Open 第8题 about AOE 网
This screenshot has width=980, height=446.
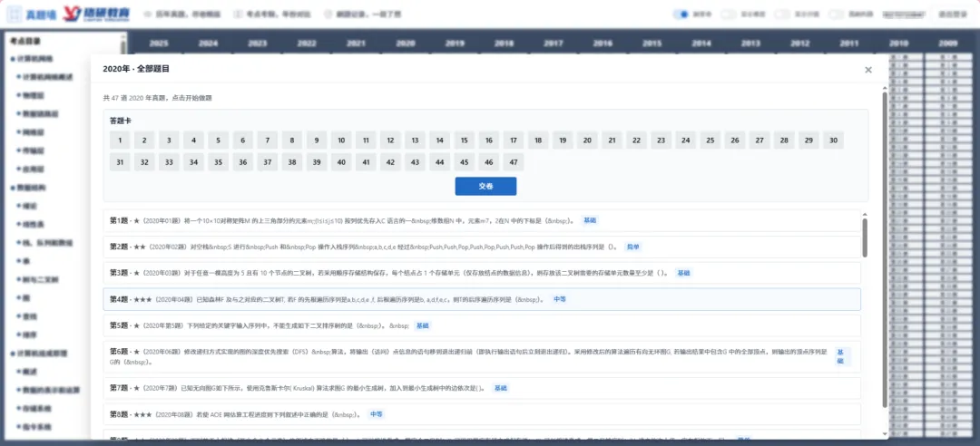pyautogui.click(x=482, y=414)
